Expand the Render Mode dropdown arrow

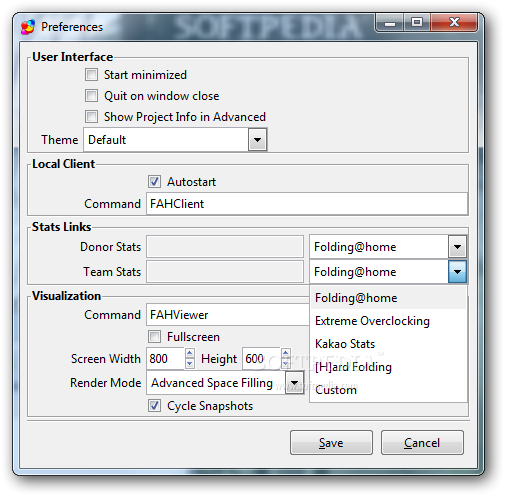tap(294, 383)
